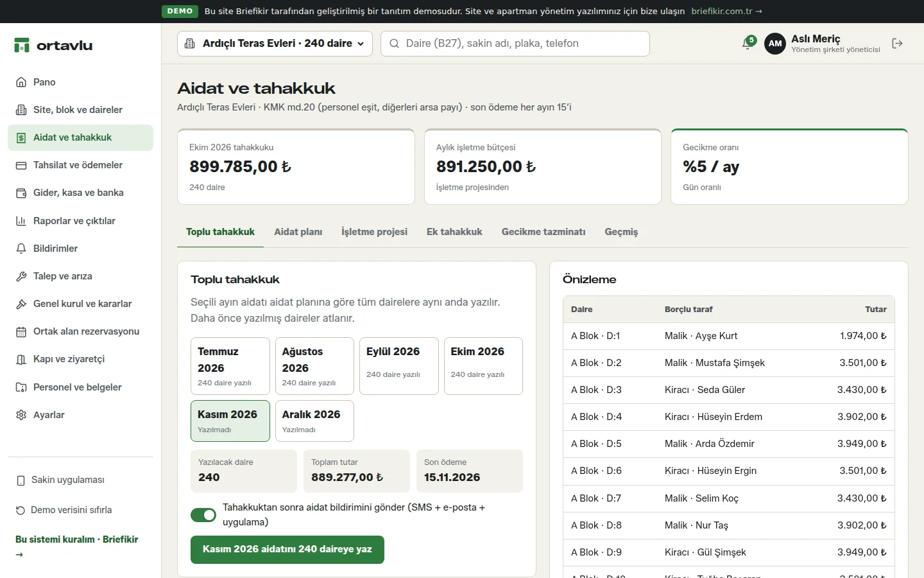Viewport: 924px width, 578px height.
Task: Choose the Kasım 2026 month card
Action: [230, 421]
